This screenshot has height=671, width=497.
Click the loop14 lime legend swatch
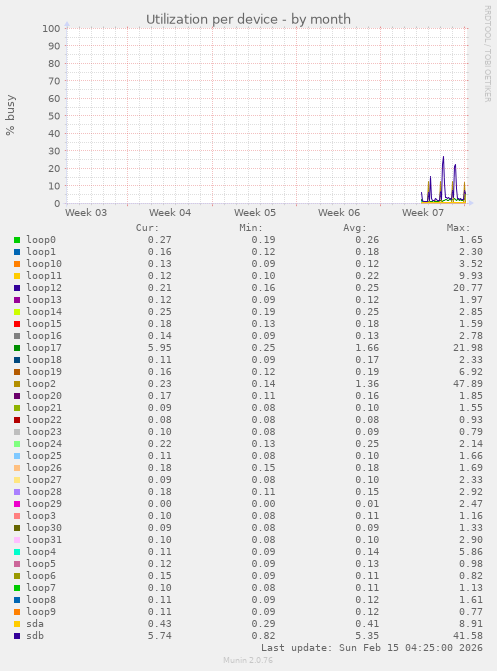click(x=17, y=312)
